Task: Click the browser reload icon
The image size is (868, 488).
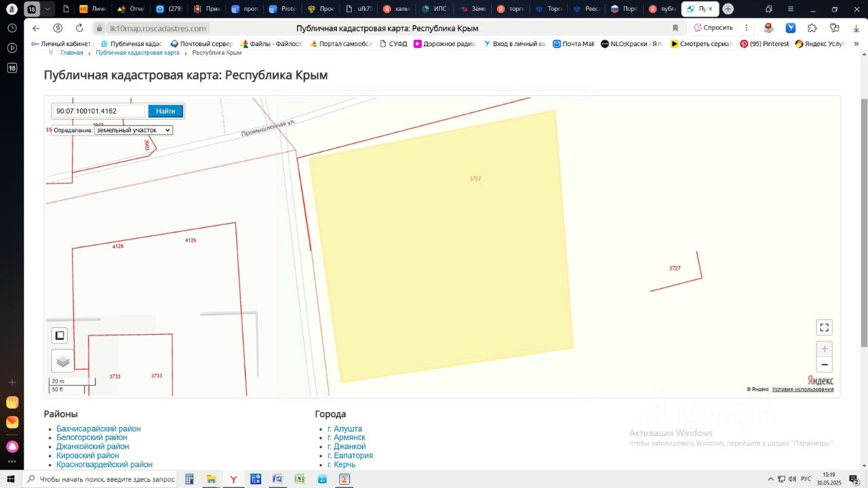Action: pos(79,28)
